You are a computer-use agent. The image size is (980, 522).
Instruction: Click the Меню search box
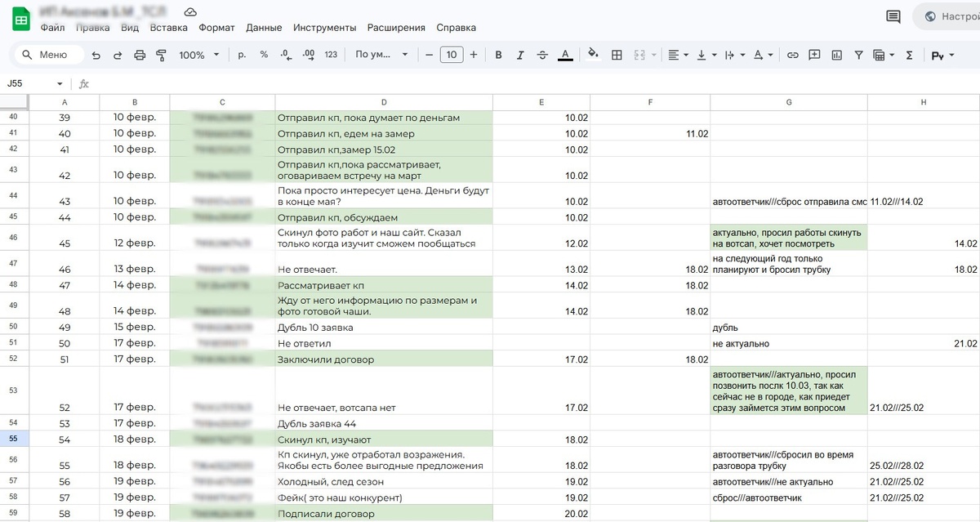pos(49,55)
